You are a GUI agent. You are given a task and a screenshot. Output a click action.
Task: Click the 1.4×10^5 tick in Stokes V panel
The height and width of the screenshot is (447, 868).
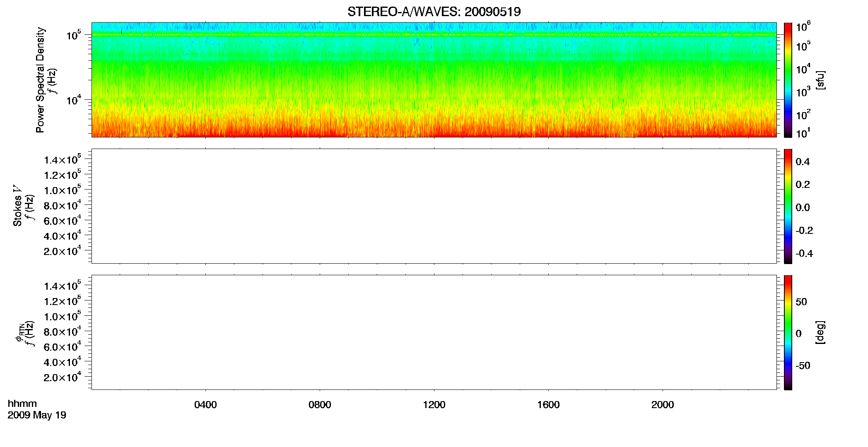(x=63, y=159)
